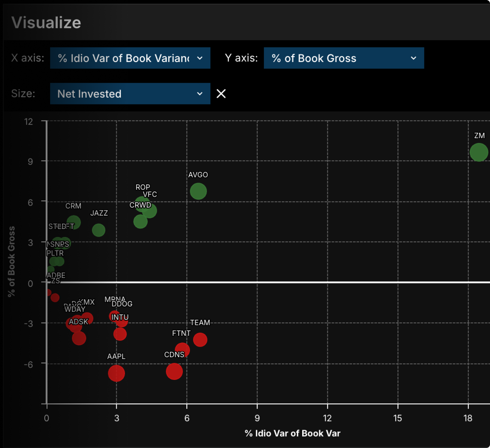490x448 pixels.
Task: Click the '% Idio Var of Book Var' axis title
Action: click(x=293, y=433)
